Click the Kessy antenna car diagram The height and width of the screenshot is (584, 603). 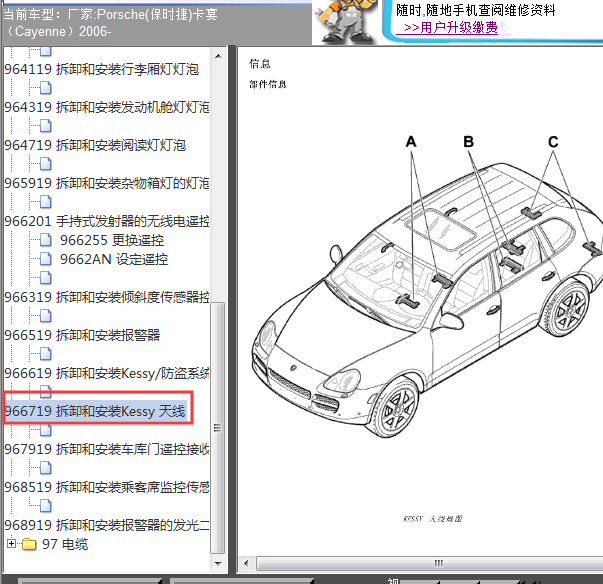coord(427,286)
